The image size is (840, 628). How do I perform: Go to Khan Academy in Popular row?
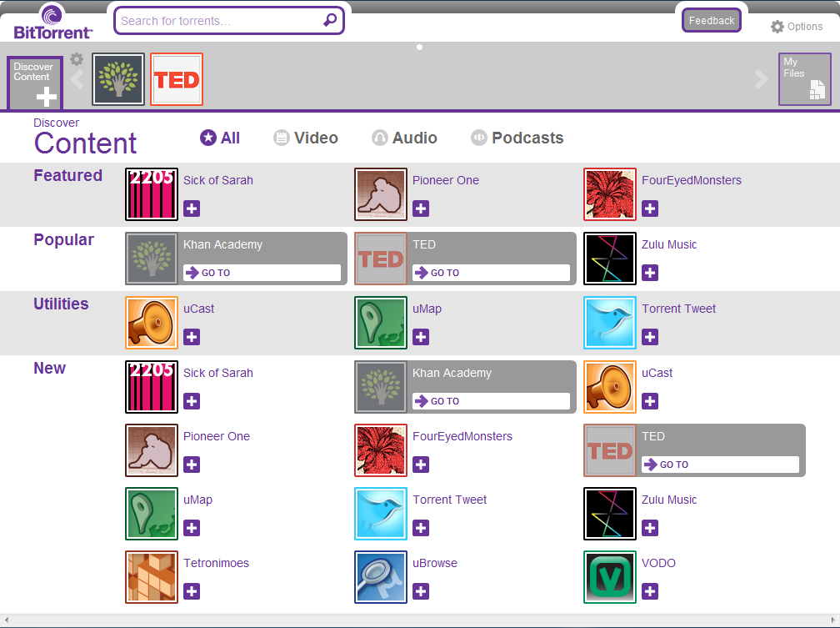point(262,273)
